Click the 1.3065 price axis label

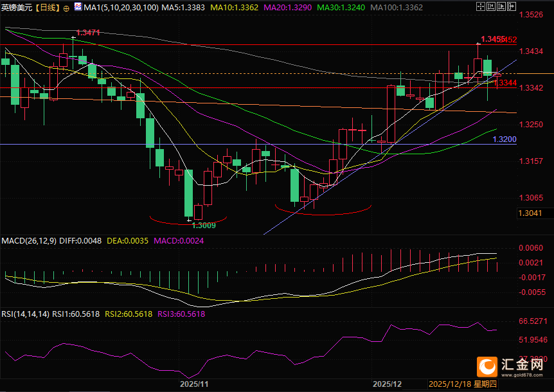531,197
